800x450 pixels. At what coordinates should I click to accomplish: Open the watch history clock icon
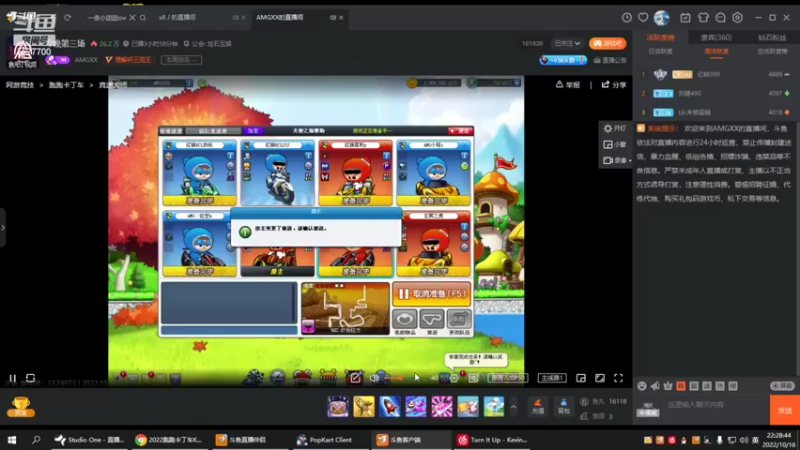(627, 18)
